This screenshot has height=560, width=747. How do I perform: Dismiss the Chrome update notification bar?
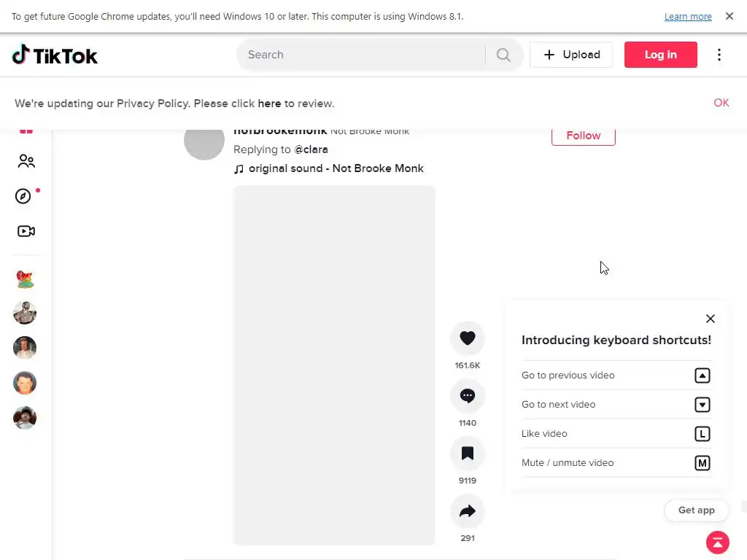(x=729, y=16)
